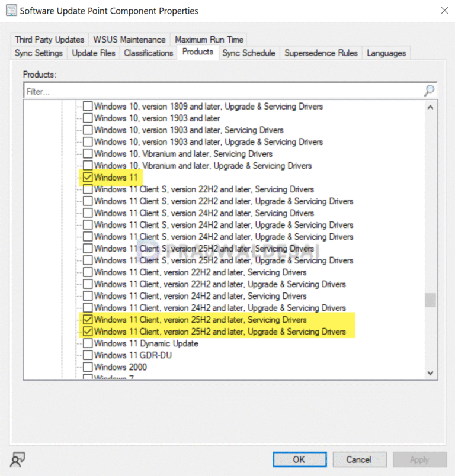Select 'Windows 11 Client S, version 24H2 and later, Servicing Drivers' row
Image resolution: width=455 pixels, height=476 pixels.
[x=204, y=213]
